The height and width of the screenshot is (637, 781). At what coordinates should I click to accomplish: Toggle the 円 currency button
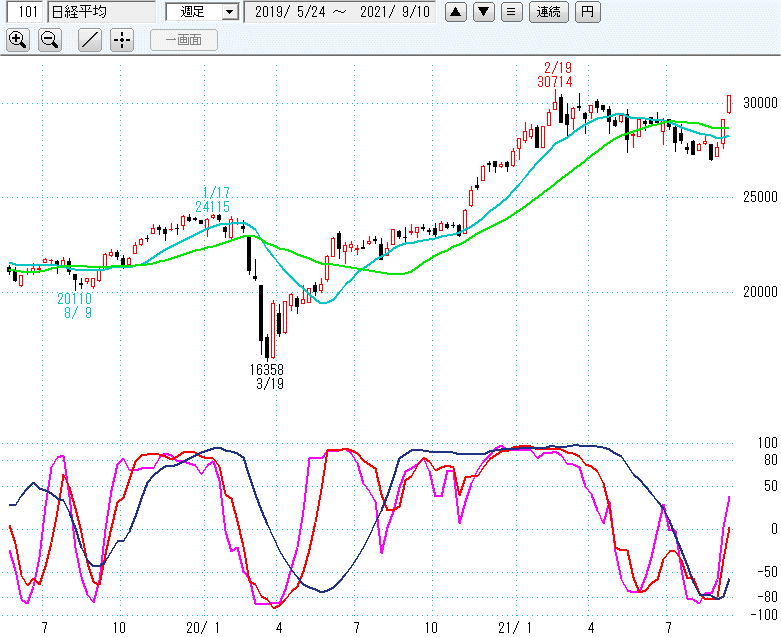591,12
